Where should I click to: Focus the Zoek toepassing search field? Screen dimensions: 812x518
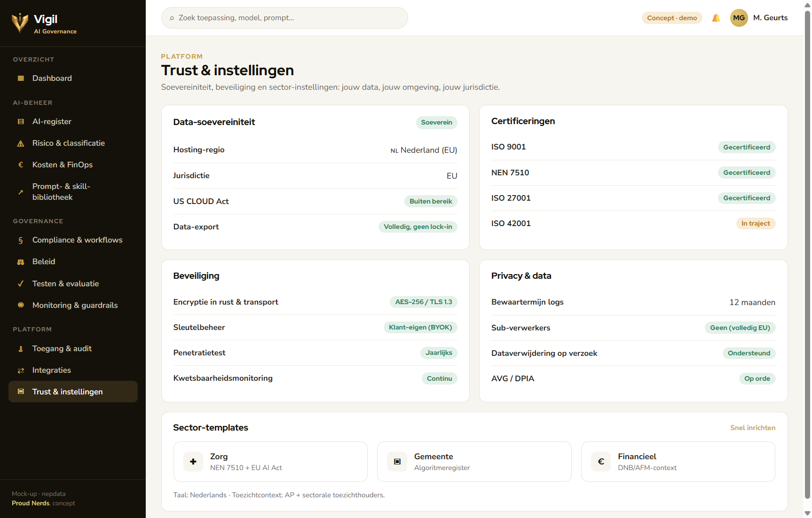(284, 18)
